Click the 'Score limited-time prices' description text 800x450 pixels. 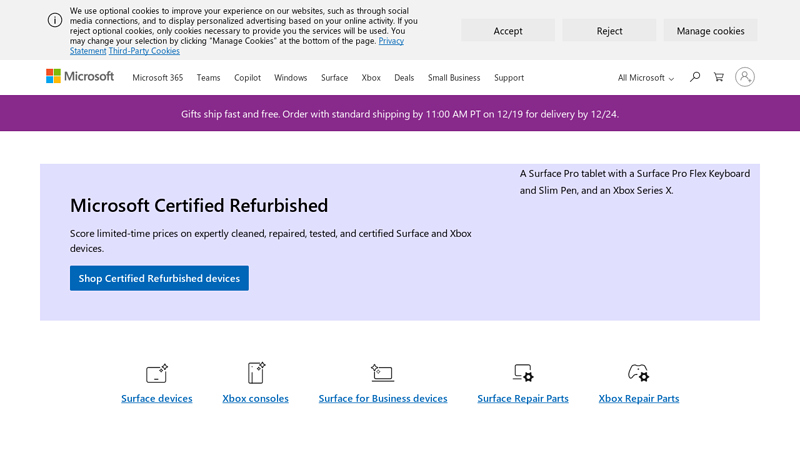pos(271,241)
